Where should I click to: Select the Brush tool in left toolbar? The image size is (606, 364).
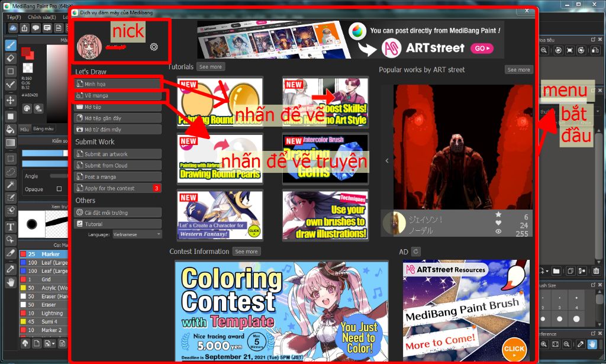(x=11, y=45)
